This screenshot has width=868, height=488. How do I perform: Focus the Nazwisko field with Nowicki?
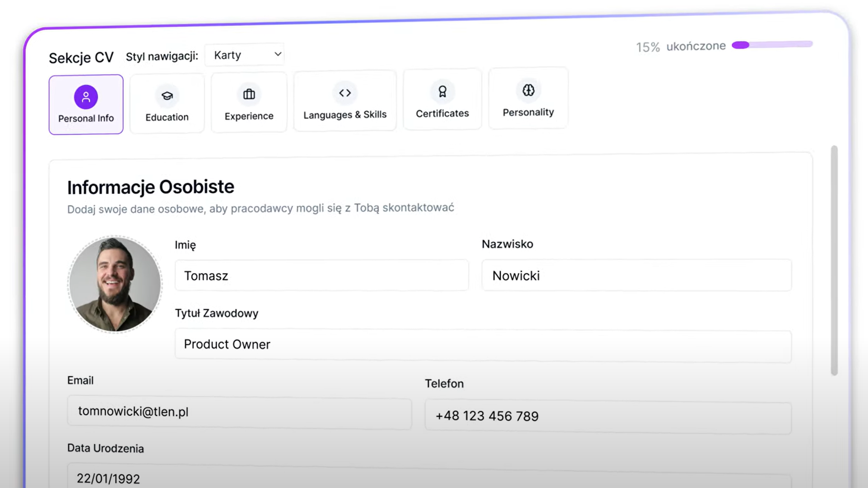pyautogui.click(x=636, y=276)
